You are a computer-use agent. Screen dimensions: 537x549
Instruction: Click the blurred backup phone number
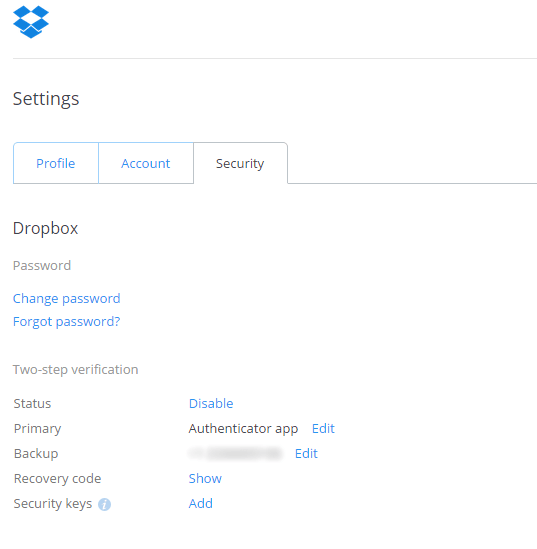[x=235, y=453]
